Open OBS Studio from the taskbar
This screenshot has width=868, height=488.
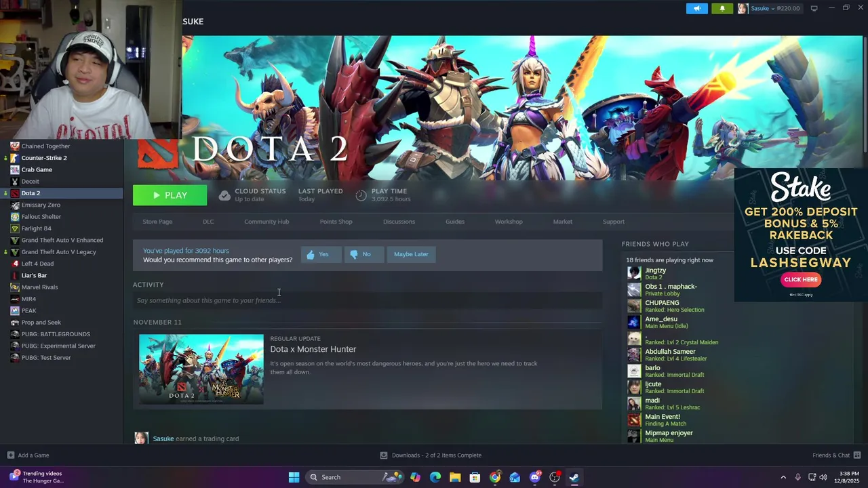(555, 477)
